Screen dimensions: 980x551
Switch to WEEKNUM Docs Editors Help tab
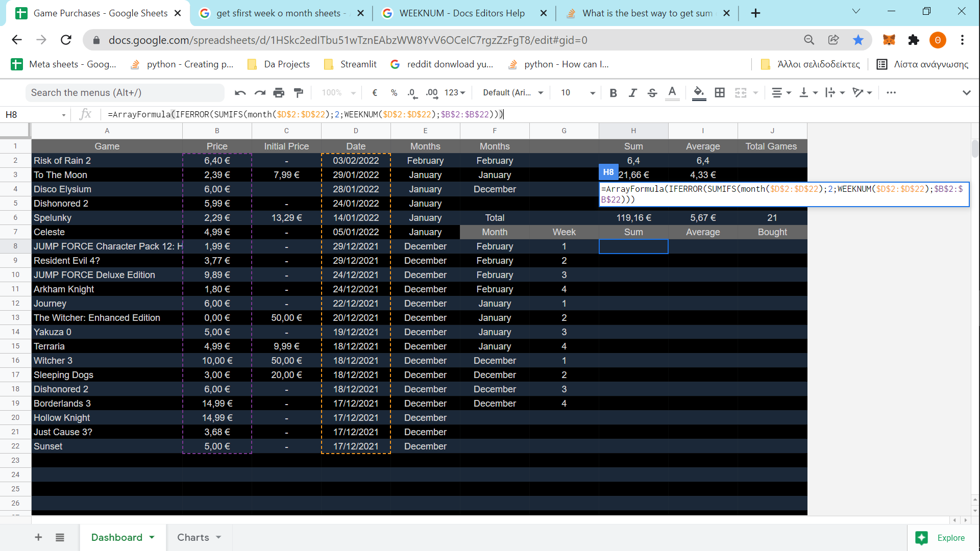pos(462,13)
